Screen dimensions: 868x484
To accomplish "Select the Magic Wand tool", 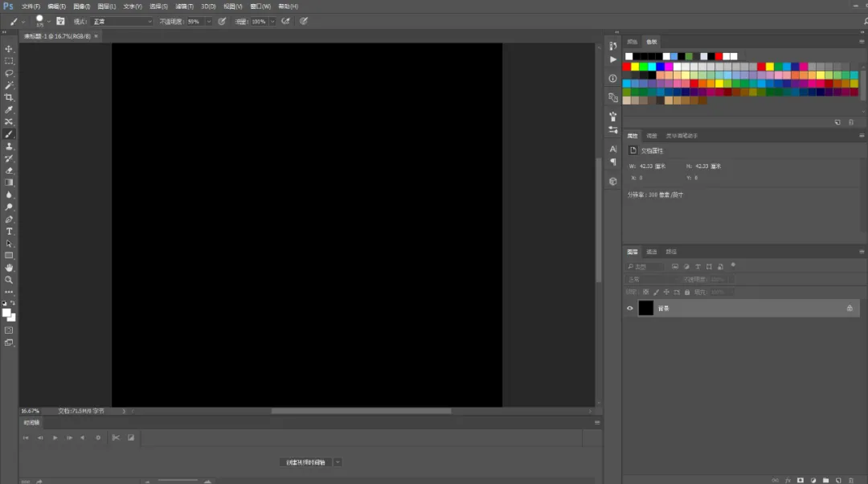I will pos(9,85).
